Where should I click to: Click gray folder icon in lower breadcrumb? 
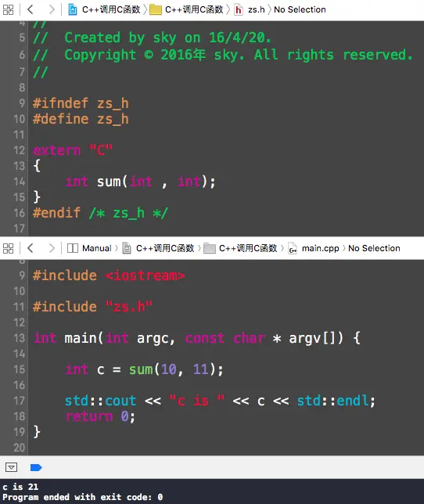[x=210, y=248]
